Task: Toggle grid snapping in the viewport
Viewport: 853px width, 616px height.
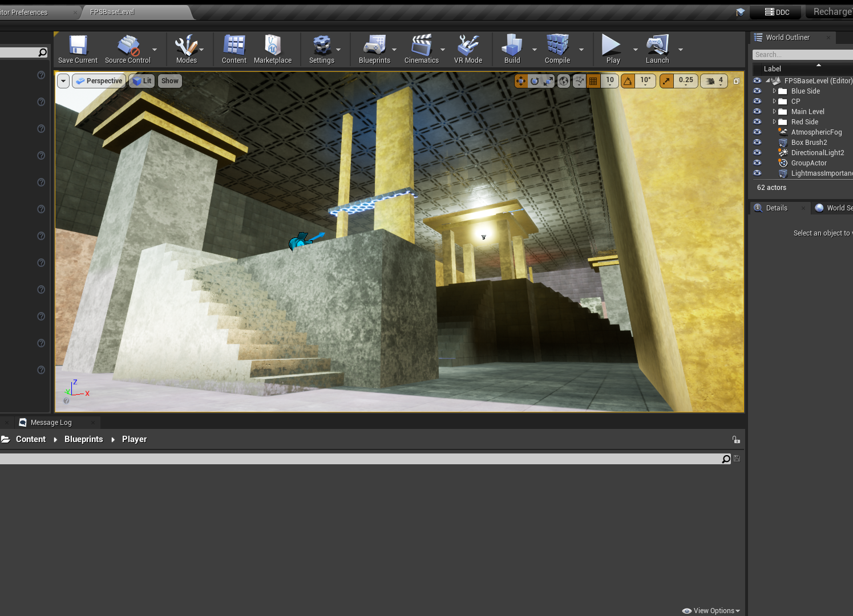Action: [593, 81]
